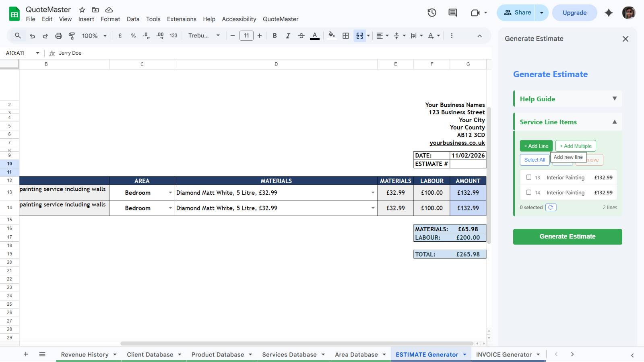644x362 pixels.
Task: Open the text color picker
Action: click(x=314, y=35)
